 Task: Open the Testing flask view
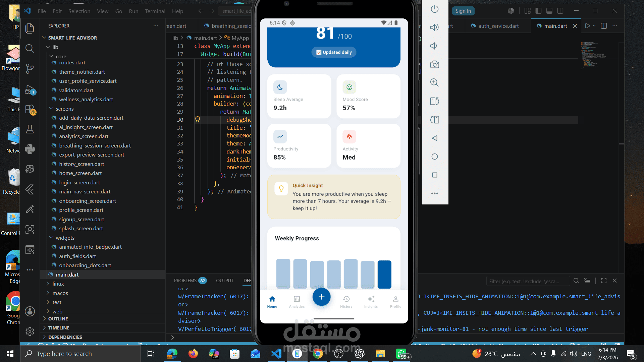point(30,129)
